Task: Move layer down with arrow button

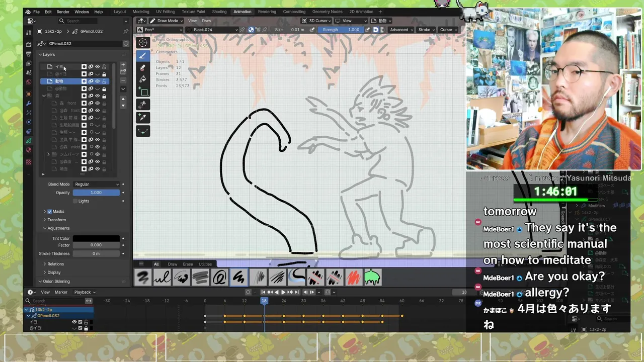Action: (123, 106)
